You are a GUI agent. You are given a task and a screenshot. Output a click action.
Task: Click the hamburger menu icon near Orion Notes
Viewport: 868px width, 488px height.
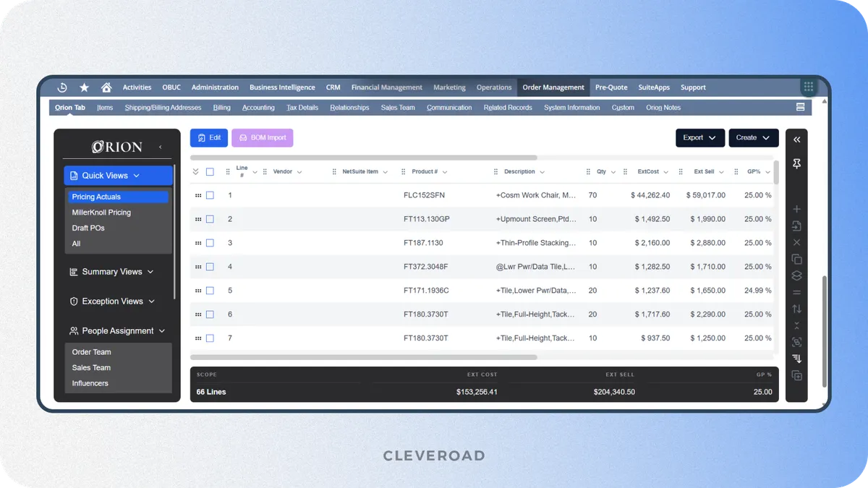pos(799,106)
